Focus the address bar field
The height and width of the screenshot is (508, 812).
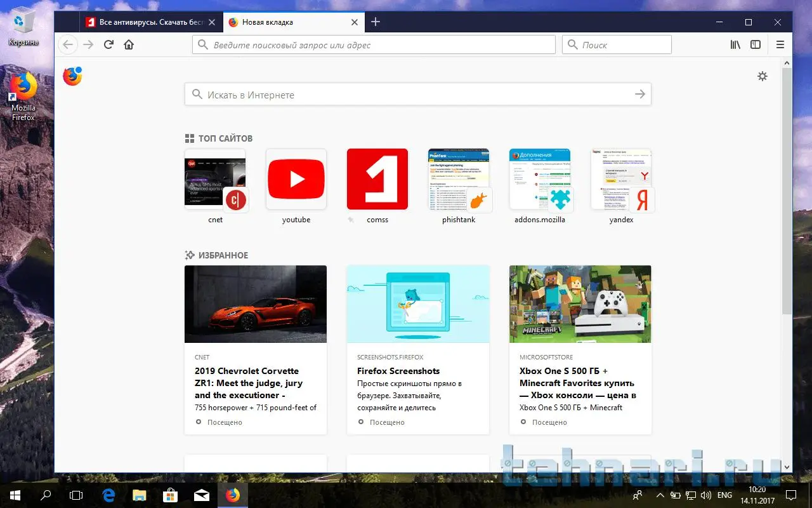(374, 44)
